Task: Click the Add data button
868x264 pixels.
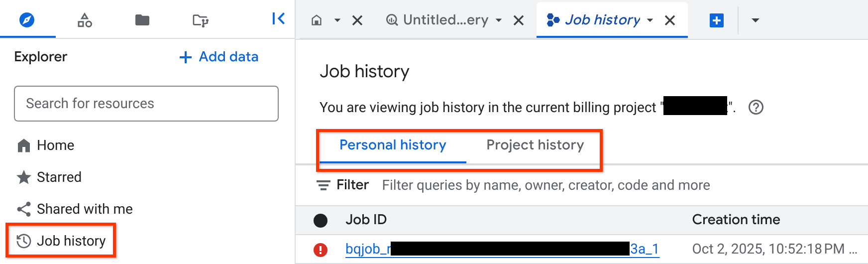Action: point(219,57)
